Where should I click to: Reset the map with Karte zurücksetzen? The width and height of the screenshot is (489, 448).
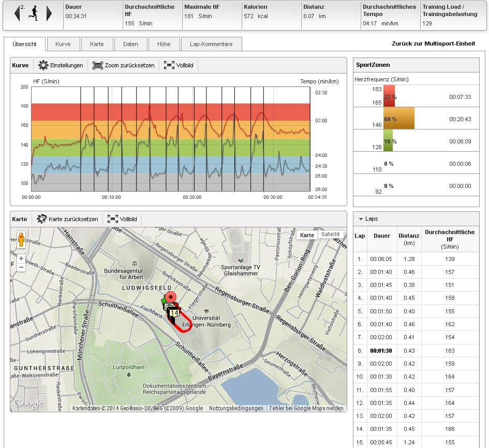tap(67, 219)
